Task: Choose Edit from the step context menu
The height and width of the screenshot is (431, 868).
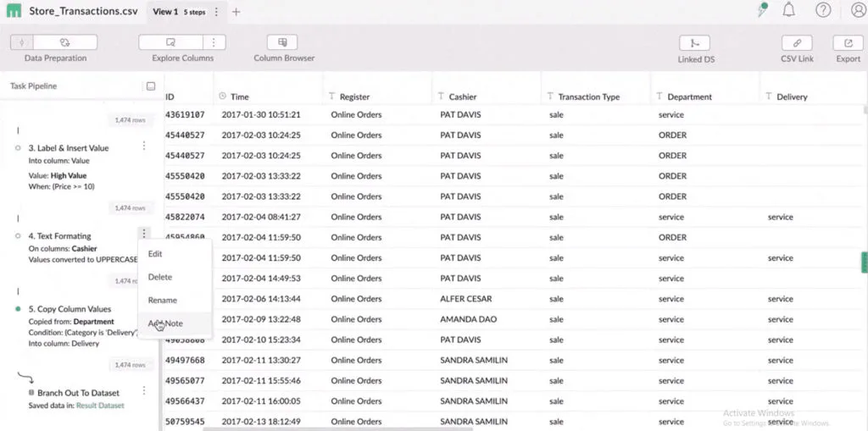Action: tap(175, 254)
